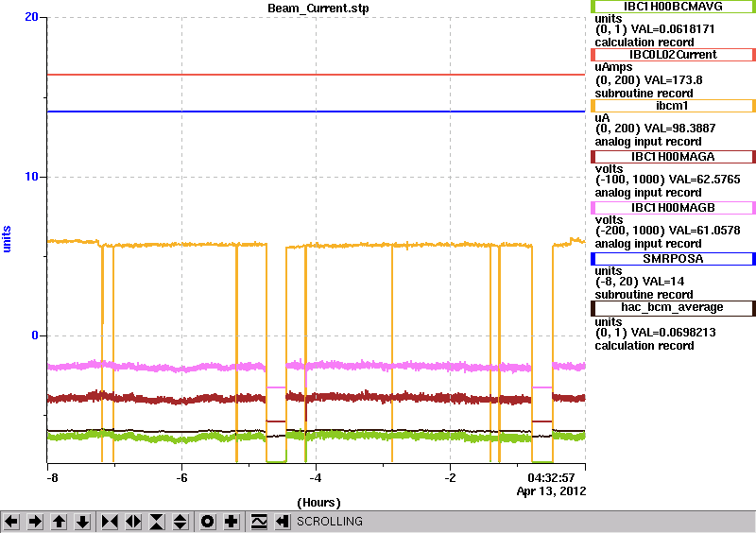
Task: Click the uAmps unit label
Action: pos(613,67)
